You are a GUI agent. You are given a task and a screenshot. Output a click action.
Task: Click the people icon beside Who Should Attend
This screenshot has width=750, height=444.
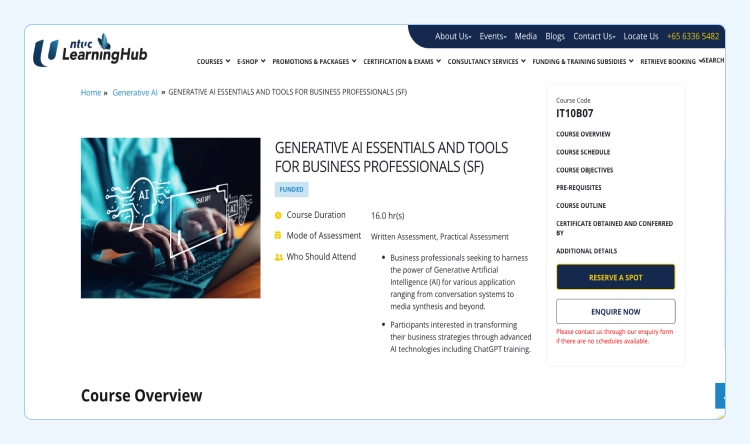pos(278,257)
